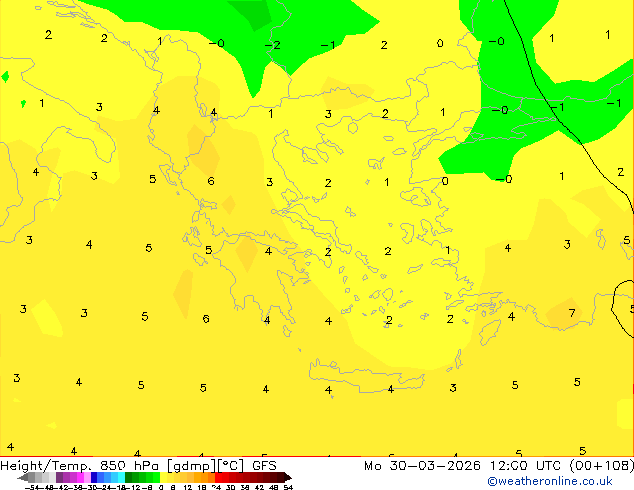Pick the bright yellow legend swatch above 0

pos(164,478)
